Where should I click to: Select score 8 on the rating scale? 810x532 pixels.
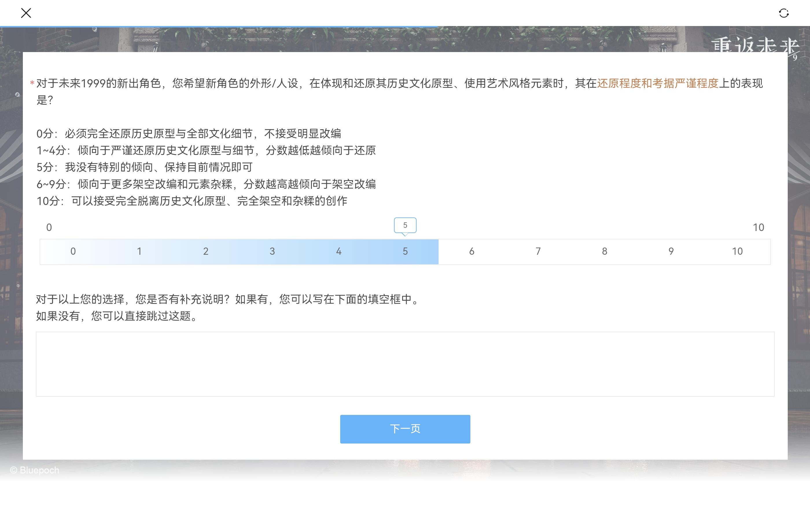pyautogui.click(x=604, y=251)
